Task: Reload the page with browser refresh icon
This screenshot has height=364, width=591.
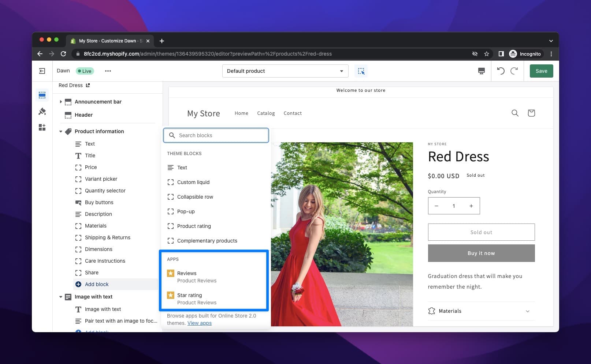Action: pos(63,54)
